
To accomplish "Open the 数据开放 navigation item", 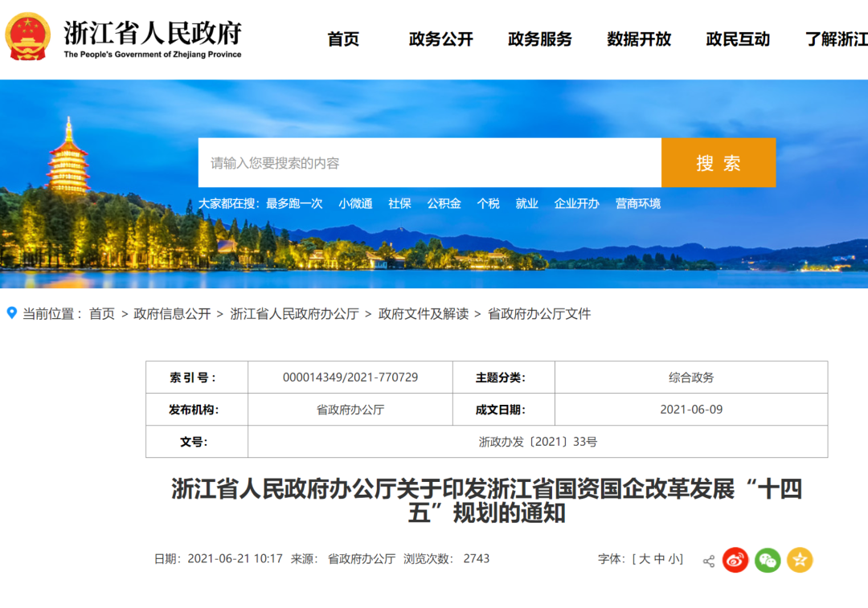I will [639, 39].
